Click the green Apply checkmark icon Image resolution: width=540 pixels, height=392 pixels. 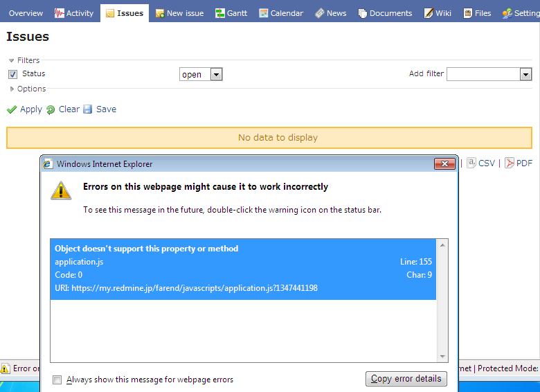(12, 109)
